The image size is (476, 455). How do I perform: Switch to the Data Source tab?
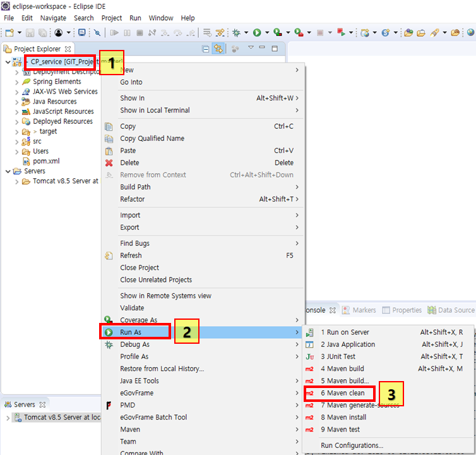[451, 310]
